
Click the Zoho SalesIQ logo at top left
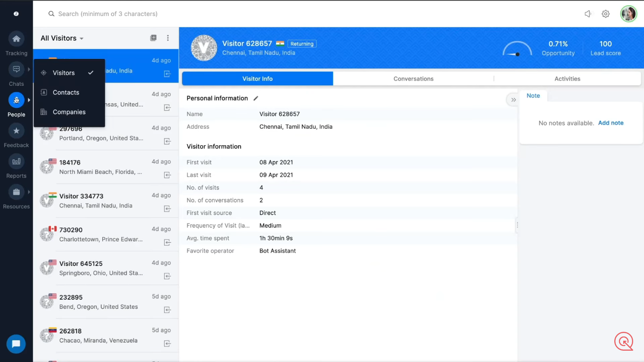pyautogui.click(x=16, y=14)
